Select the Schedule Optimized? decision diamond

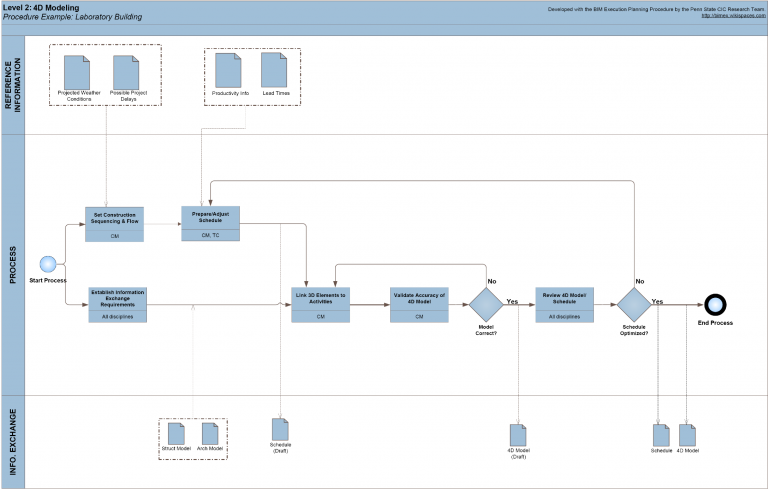[x=633, y=303]
